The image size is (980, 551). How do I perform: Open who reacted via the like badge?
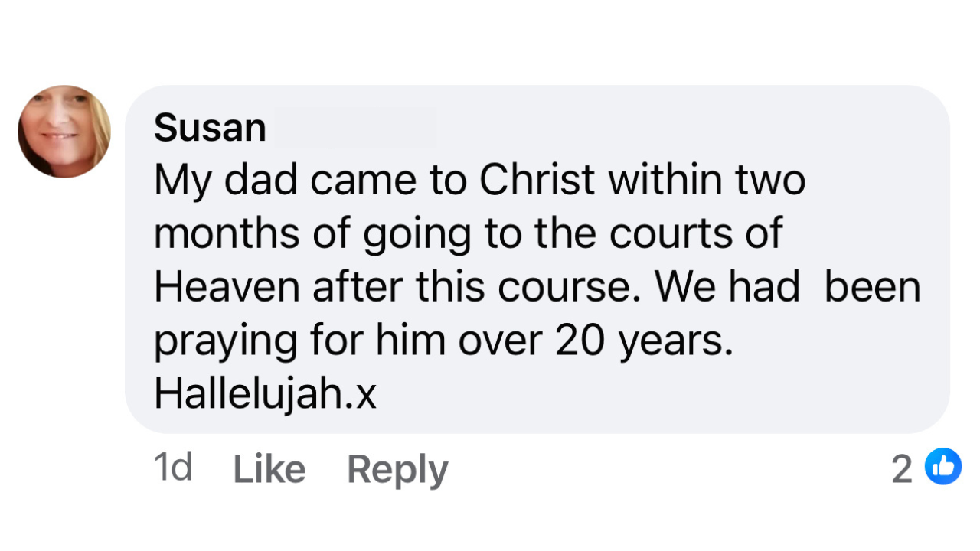[x=942, y=467]
